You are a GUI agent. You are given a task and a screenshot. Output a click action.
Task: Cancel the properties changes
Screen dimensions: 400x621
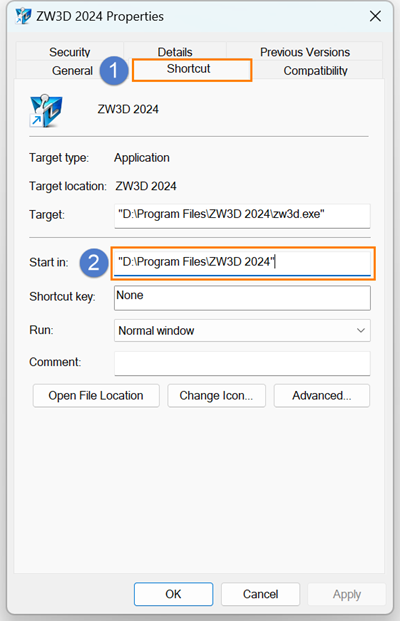pos(260,594)
